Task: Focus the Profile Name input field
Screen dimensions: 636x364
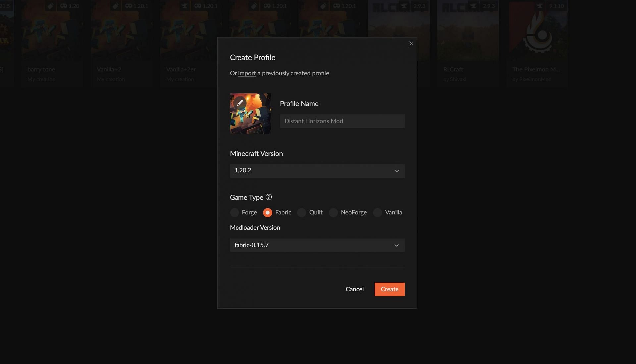Action: point(342,121)
